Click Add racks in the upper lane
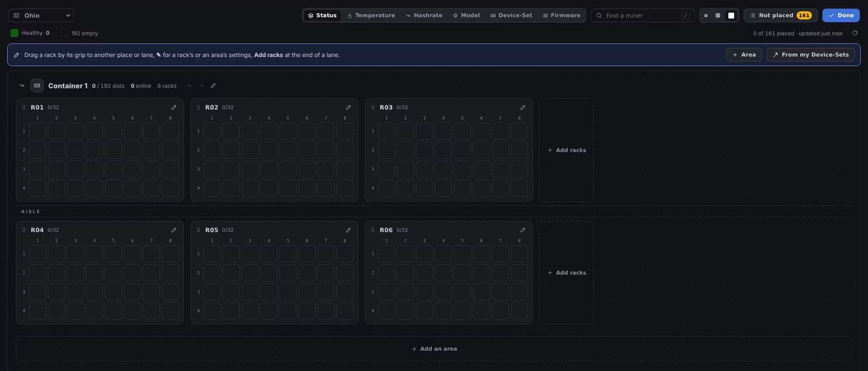Viewport: 868px width, 371px height. tap(566, 150)
